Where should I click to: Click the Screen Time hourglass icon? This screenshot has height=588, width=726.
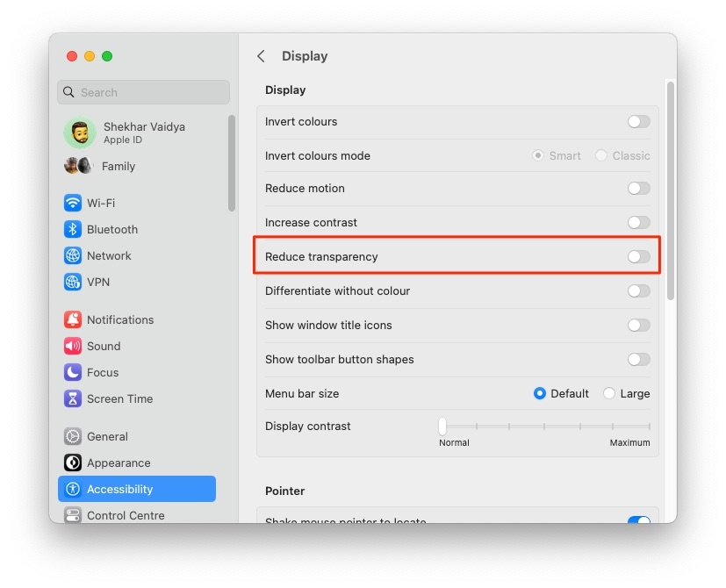point(73,398)
